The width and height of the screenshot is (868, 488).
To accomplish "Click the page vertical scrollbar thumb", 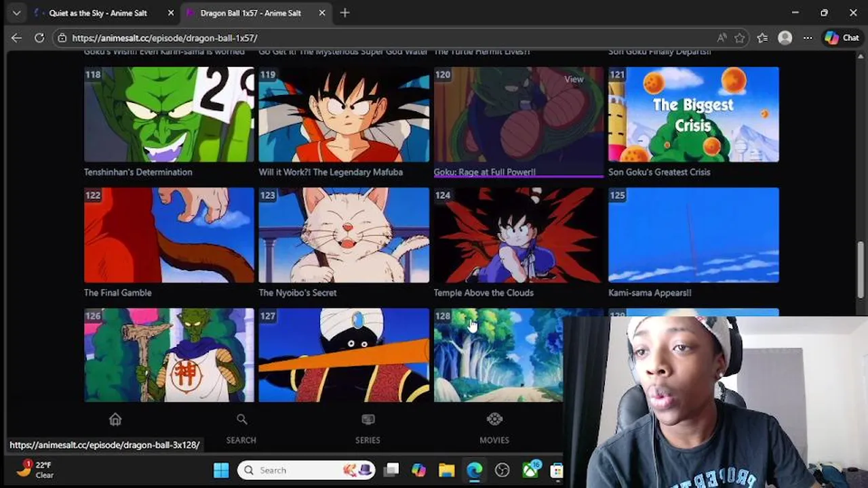I will [x=862, y=268].
